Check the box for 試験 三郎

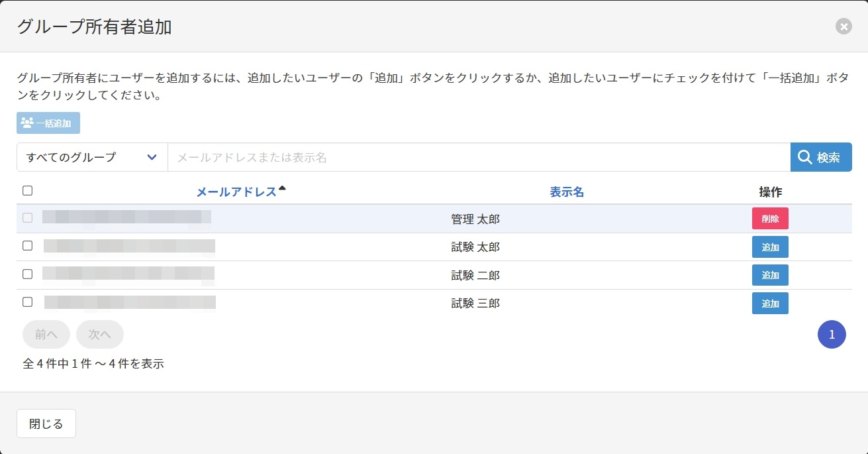[x=27, y=302]
